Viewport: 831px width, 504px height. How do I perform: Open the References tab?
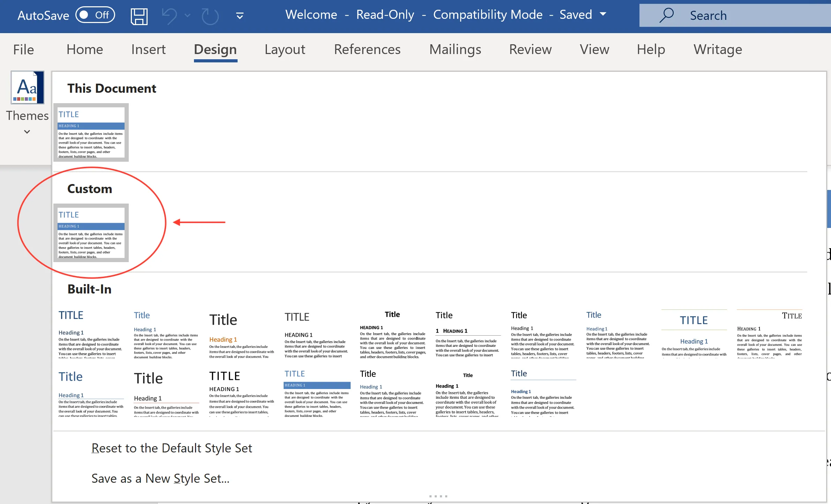367,49
